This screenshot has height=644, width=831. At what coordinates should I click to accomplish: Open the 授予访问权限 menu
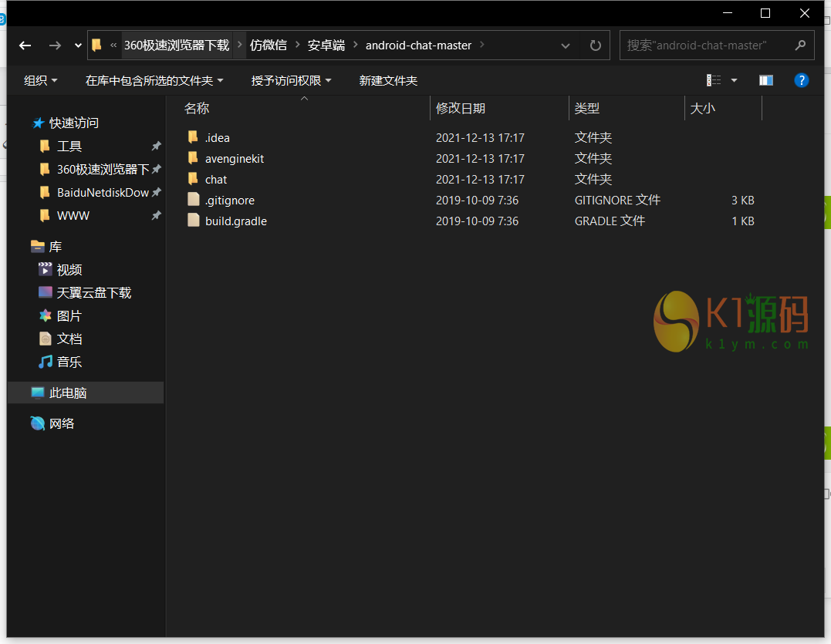point(291,80)
